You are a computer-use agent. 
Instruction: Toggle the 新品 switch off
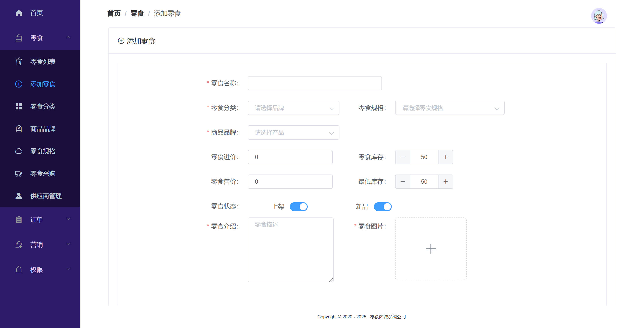(x=383, y=207)
